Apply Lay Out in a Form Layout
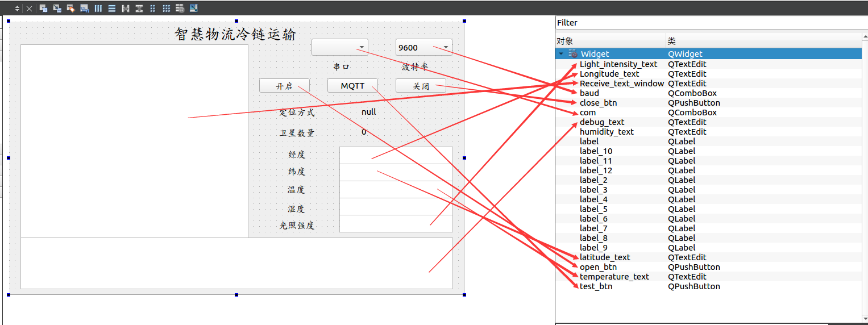 click(152, 9)
